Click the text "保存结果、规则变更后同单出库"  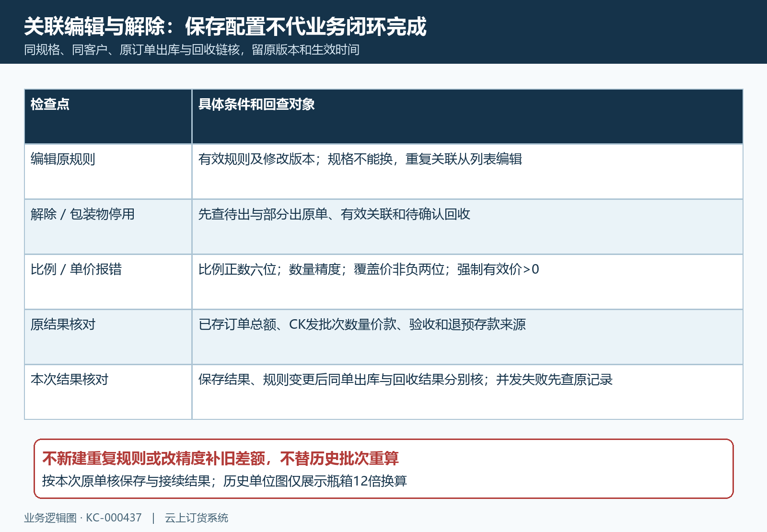pos(289,380)
